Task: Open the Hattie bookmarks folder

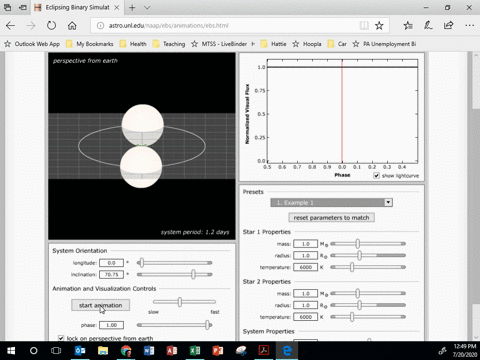Action: (x=274, y=44)
